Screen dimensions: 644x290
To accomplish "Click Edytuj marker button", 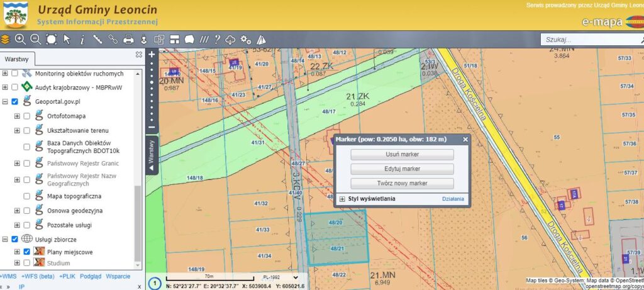I will tap(402, 169).
